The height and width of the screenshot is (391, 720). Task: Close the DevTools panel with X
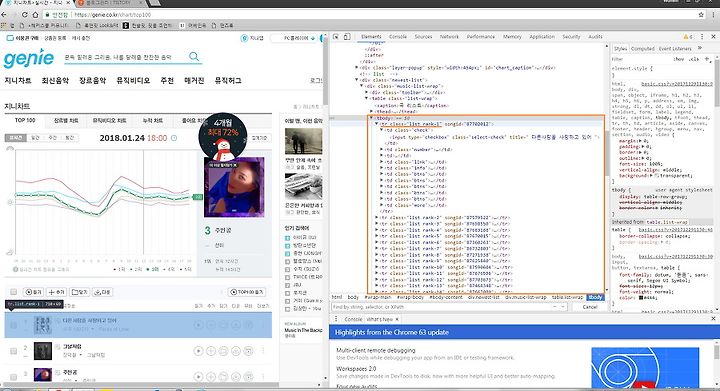pos(713,37)
